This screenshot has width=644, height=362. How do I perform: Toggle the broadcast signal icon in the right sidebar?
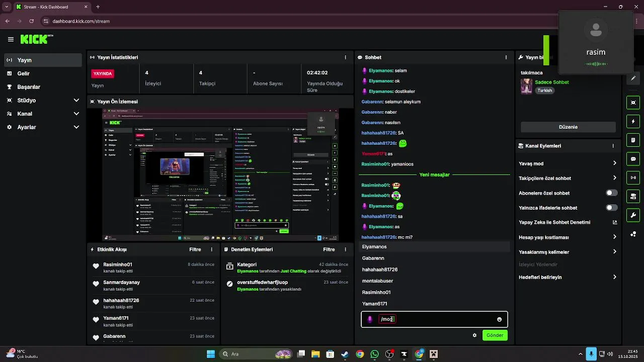(633, 177)
